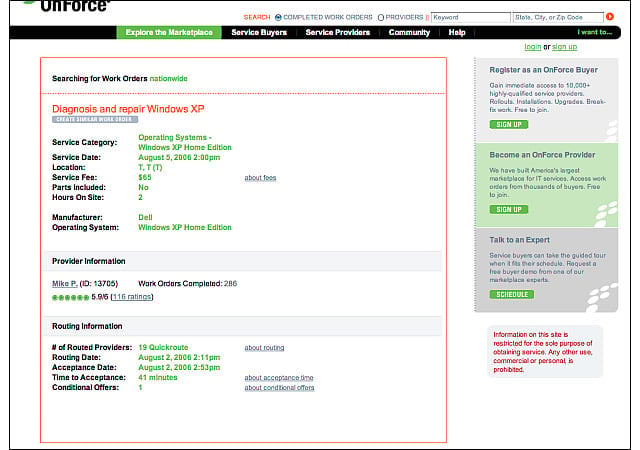This screenshot has width=640, height=450.
Task: Click the '41 minutes' time to acceptance value
Action: (x=158, y=378)
